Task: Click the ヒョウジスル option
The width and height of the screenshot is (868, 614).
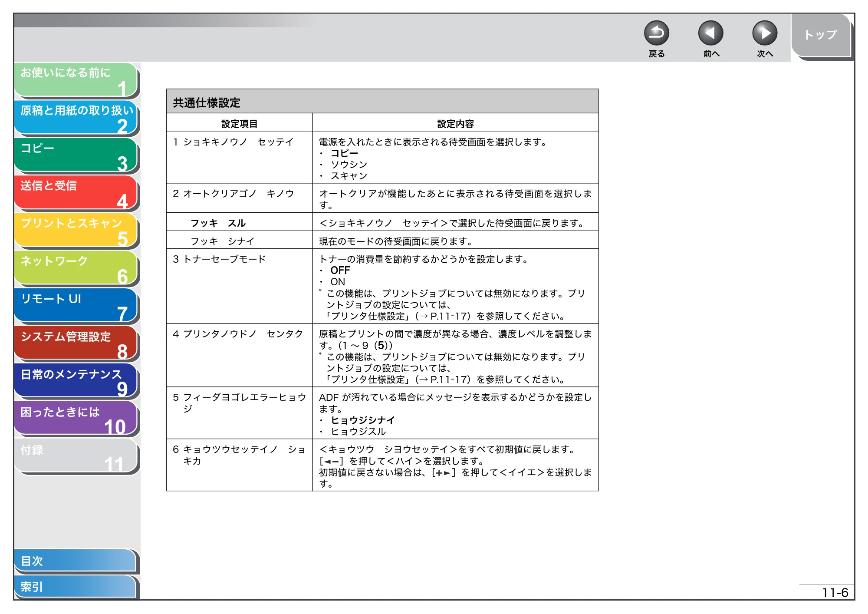Action: coord(358,432)
